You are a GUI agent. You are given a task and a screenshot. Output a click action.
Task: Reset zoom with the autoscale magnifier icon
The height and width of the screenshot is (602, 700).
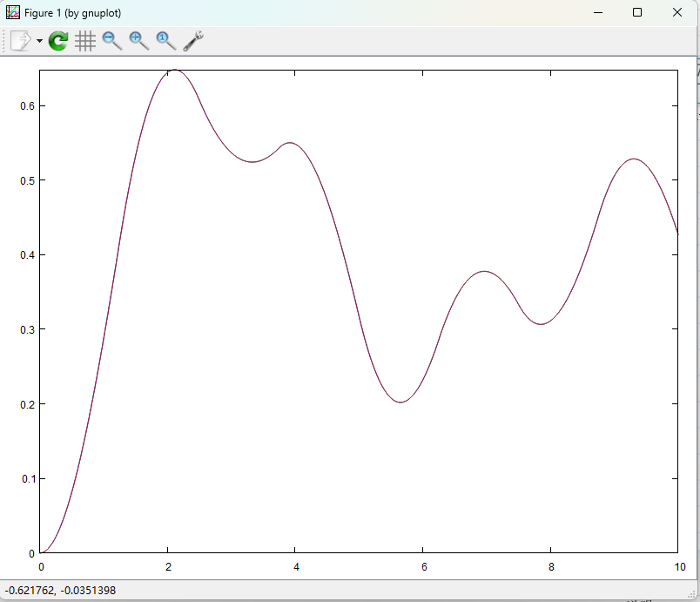pos(165,40)
